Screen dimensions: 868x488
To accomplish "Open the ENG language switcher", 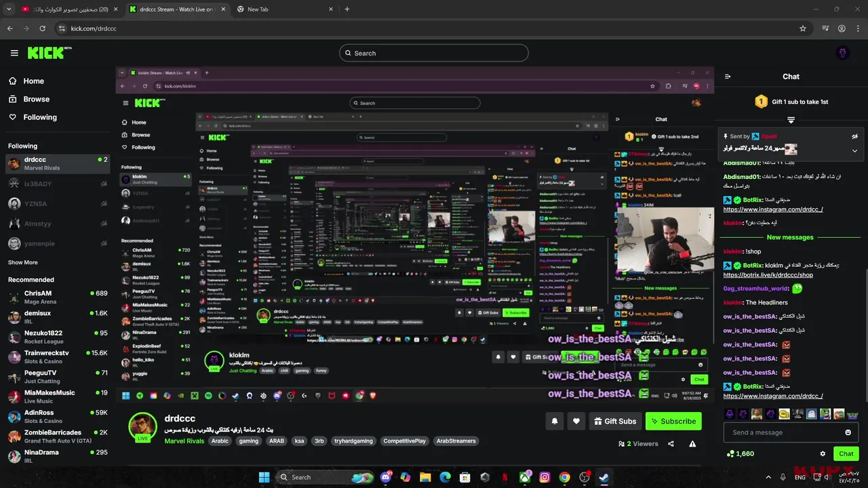I will pyautogui.click(x=802, y=477).
